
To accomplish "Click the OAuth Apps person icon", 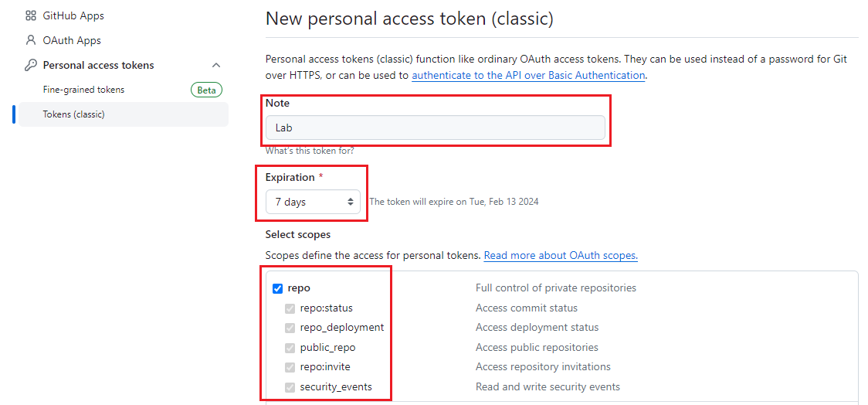I will tap(31, 40).
